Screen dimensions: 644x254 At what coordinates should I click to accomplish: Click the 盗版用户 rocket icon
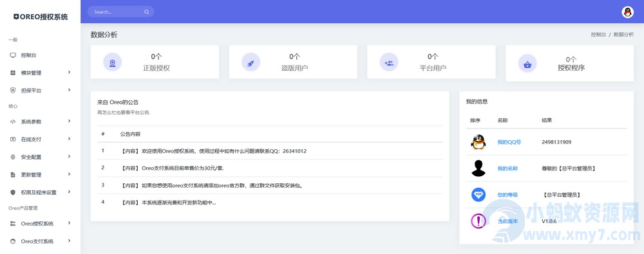[251, 62]
